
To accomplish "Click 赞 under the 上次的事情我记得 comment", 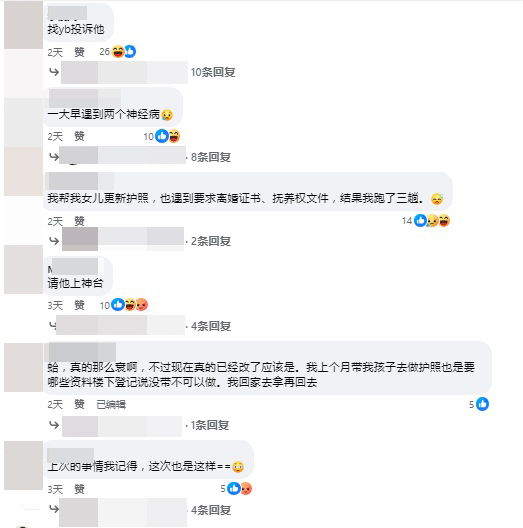I will pyautogui.click(x=79, y=489).
